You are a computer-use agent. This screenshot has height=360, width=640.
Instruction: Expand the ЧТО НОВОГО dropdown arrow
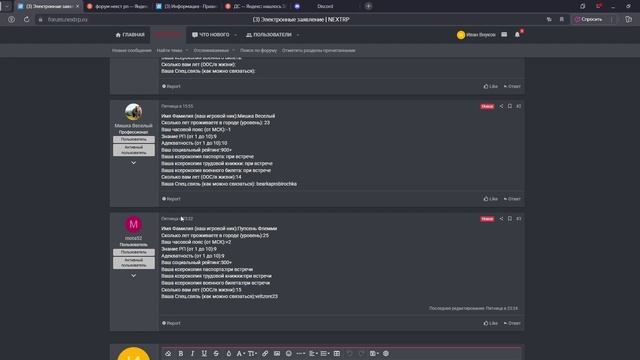pos(236,35)
